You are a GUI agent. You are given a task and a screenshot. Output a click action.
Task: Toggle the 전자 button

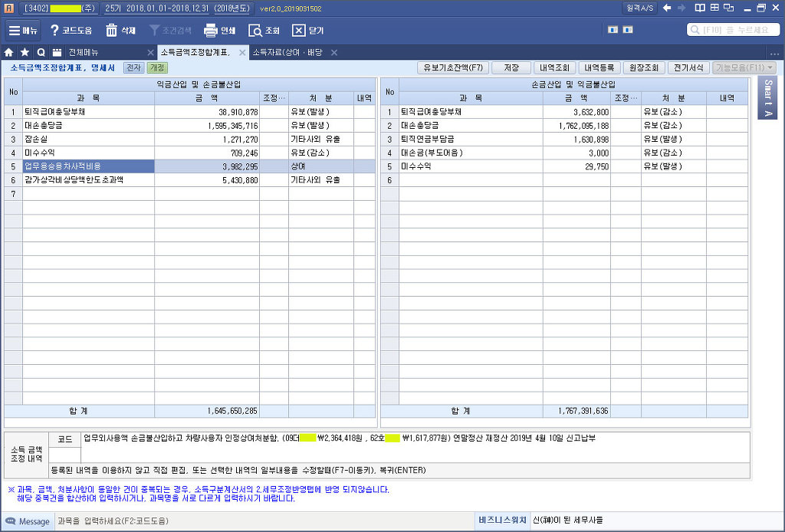tap(133, 67)
